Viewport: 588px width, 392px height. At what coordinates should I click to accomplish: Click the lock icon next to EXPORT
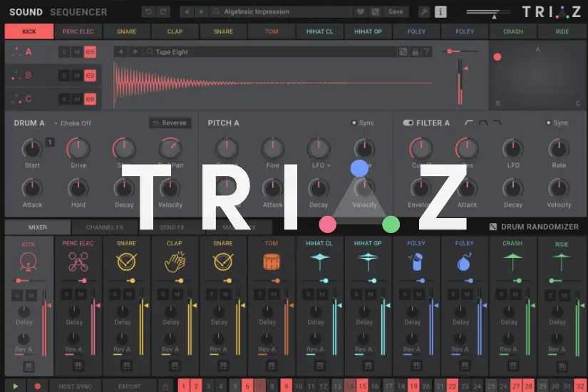(165, 386)
